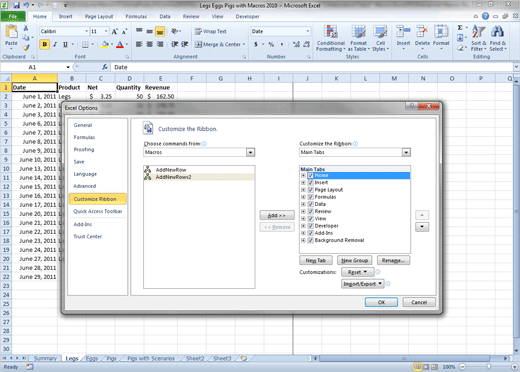Image resolution: width=520 pixels, height=372 pixels.
Task: Toggle Italic formatting button
Action: click(55, 44)
